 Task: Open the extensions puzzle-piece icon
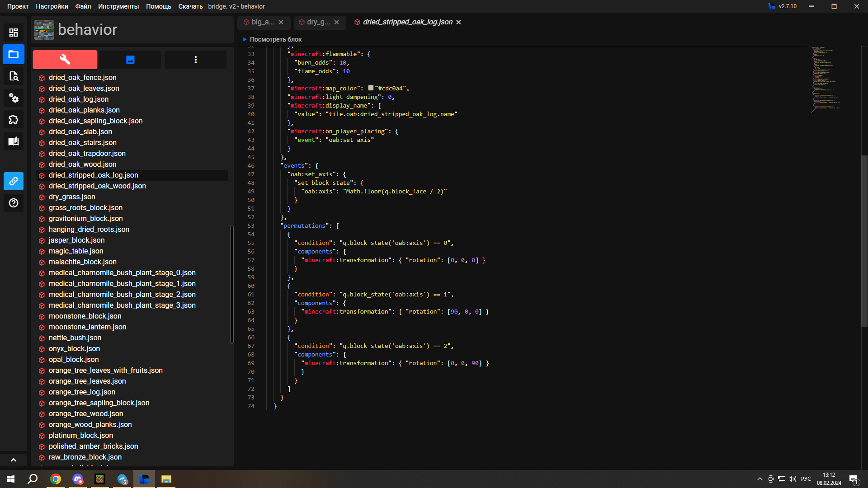point(14,119)
